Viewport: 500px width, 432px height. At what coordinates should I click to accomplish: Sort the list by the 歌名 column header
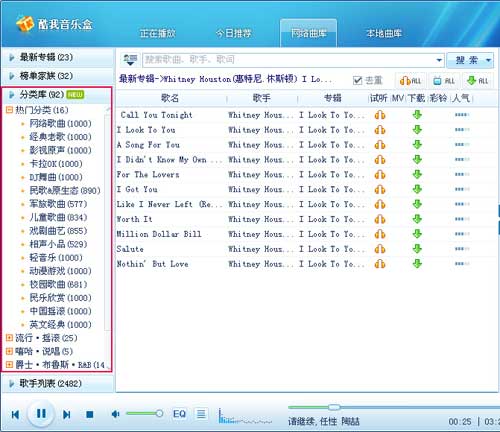171,98
